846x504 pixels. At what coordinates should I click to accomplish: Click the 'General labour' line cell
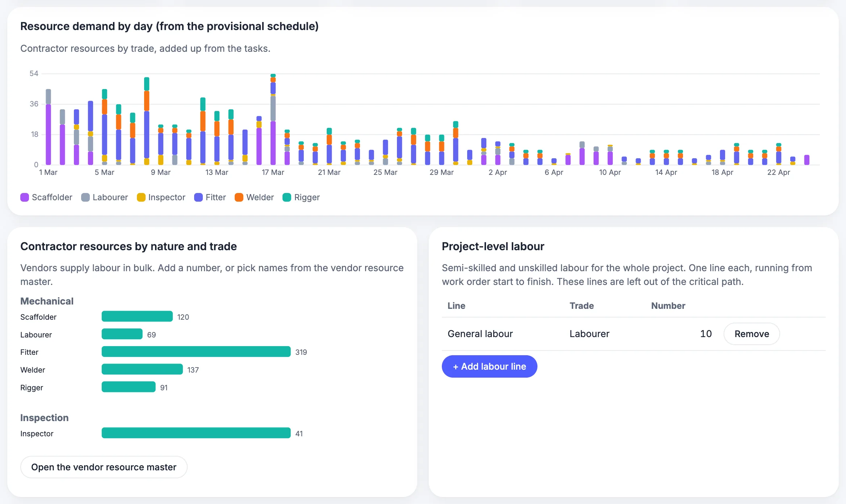pos(480,334)
